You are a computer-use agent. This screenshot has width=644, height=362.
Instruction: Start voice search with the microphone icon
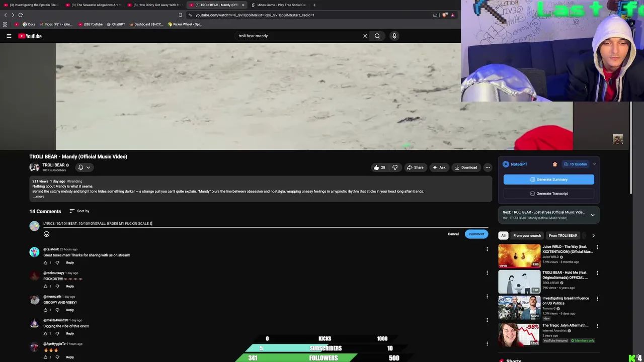[x=394, y=36]
